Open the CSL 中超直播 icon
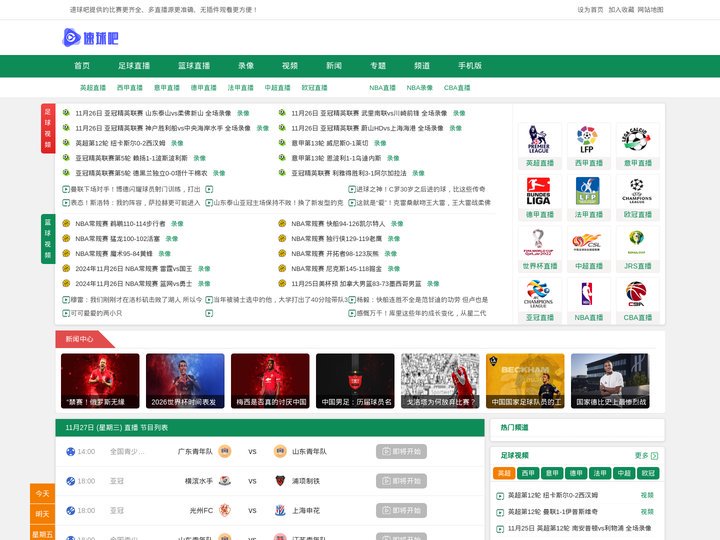 click(x=588, y=243)
